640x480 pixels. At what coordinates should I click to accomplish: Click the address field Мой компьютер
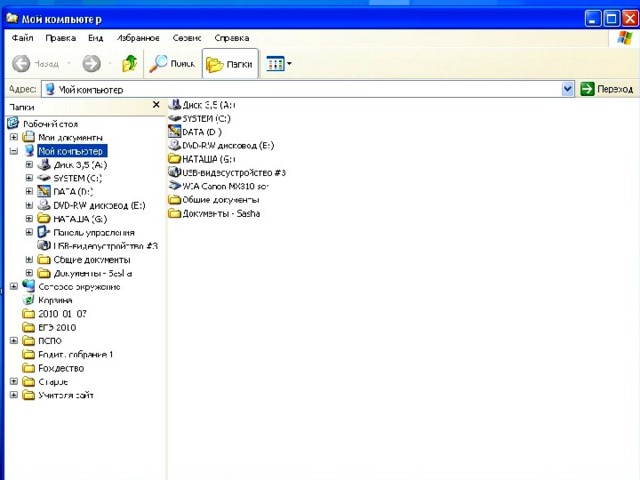[x=302, y=89]
